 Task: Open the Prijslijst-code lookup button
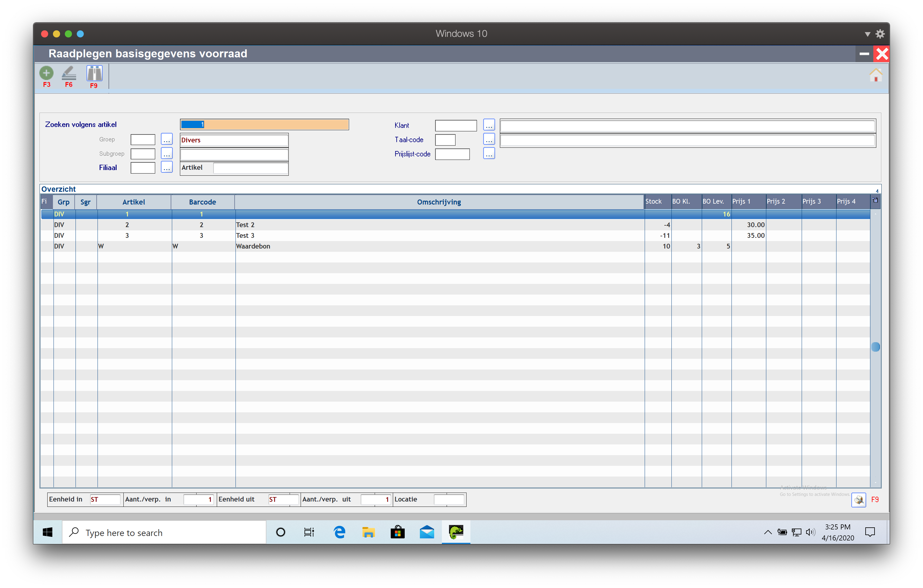click(489, 154)
